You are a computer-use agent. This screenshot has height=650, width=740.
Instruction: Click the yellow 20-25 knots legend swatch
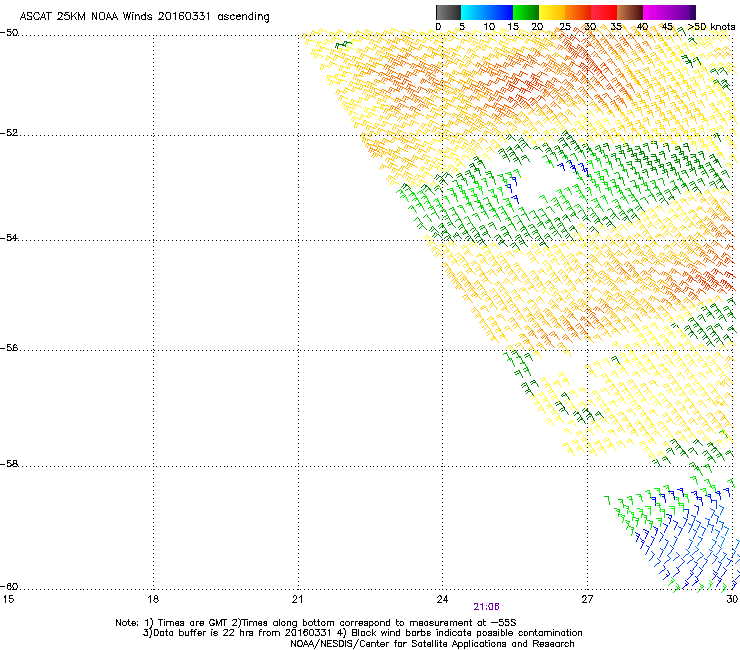552,12
